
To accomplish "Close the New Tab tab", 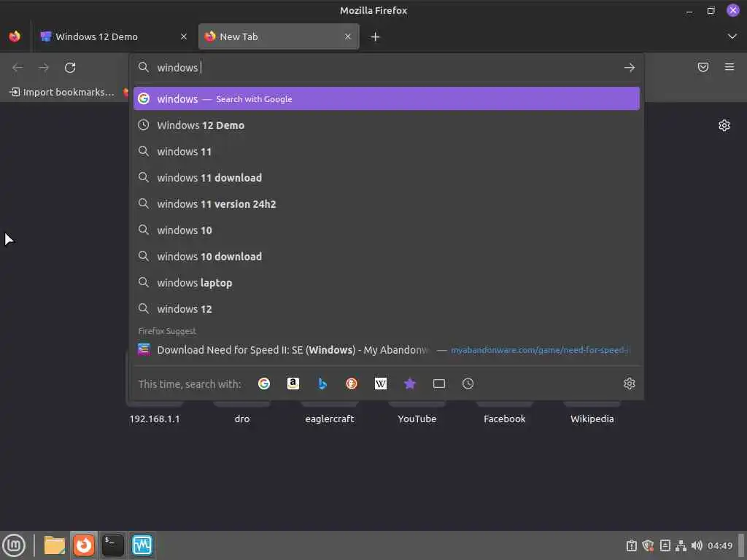I will coord(348,36).
